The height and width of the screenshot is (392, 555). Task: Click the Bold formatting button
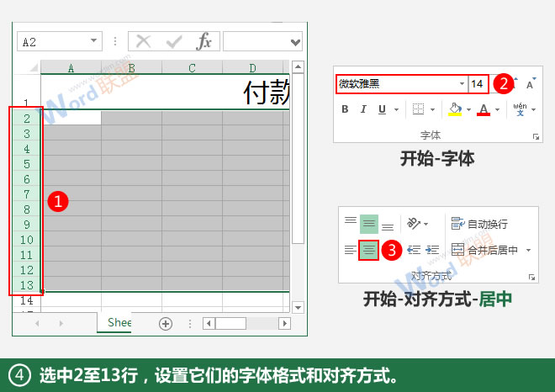344,109
